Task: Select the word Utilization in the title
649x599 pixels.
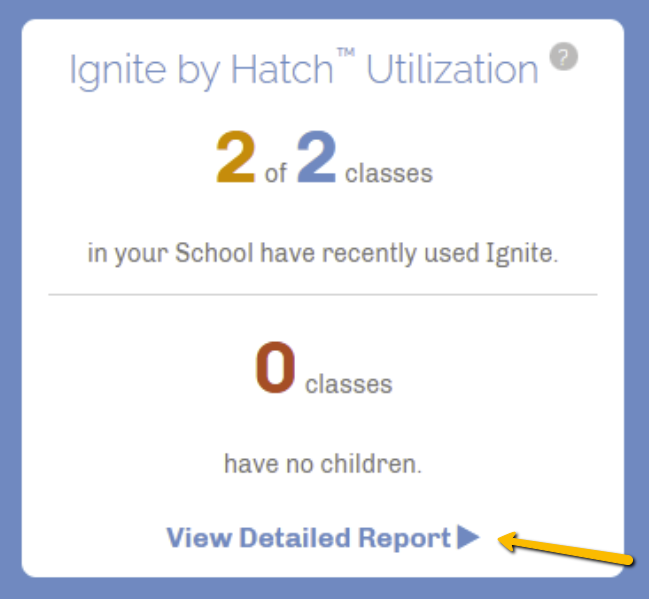Action: coord(451,70)
